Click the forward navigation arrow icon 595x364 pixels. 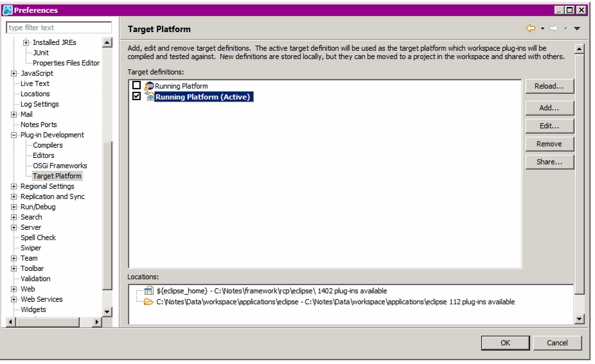(x=554, y=29)
